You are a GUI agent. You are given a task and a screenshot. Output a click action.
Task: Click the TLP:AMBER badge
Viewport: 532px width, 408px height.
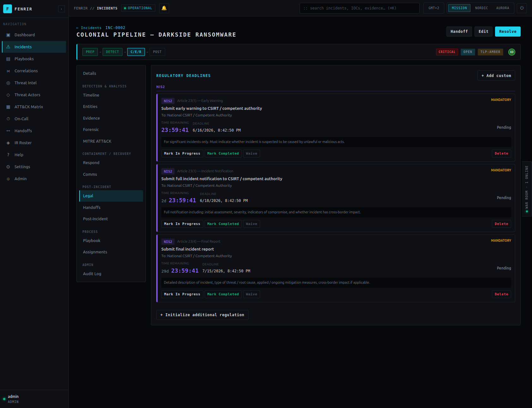click(490, 52)
